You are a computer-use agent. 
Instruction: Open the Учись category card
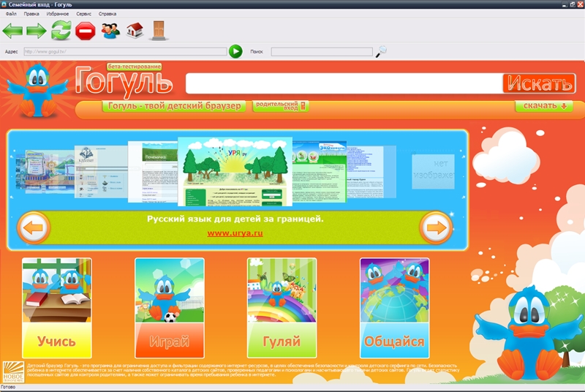(x=57, y=308)
